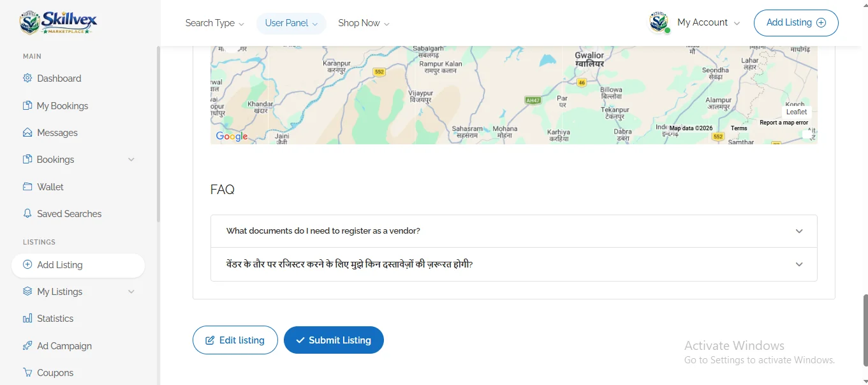Open the Search Type dropdown
Image resolution: width=868 pixels, height=385 pixels.
(x=214, y=23)
